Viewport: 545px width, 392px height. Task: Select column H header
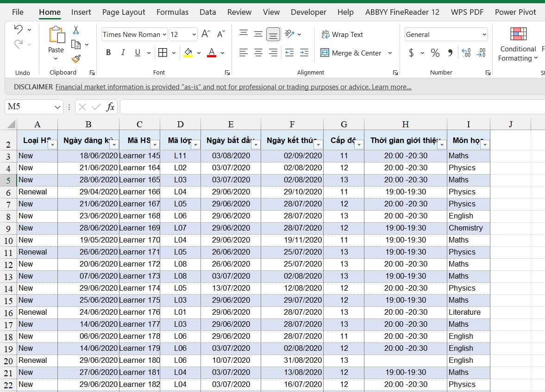click(x=405, y=124)
